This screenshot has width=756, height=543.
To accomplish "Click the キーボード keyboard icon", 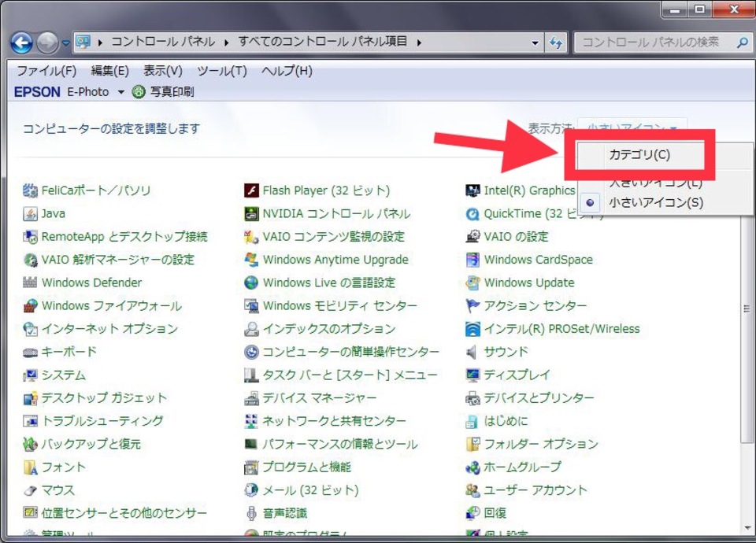I will click(30, 353).
